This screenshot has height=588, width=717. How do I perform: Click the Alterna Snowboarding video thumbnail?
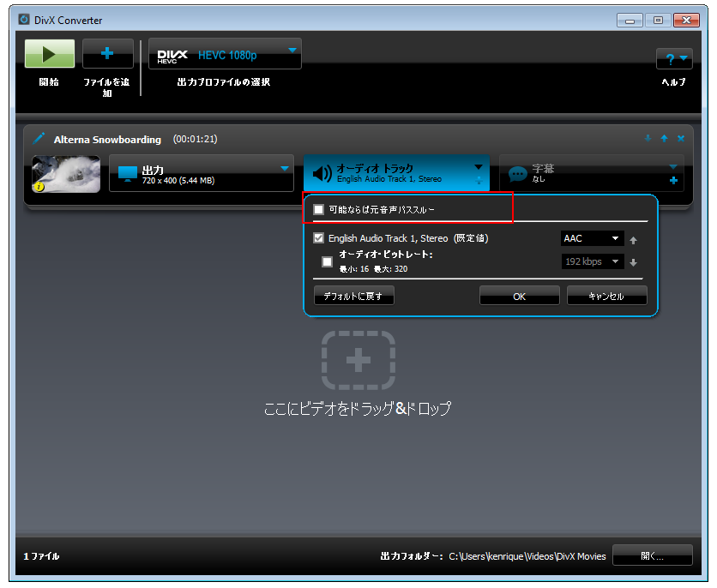point(66,174)
